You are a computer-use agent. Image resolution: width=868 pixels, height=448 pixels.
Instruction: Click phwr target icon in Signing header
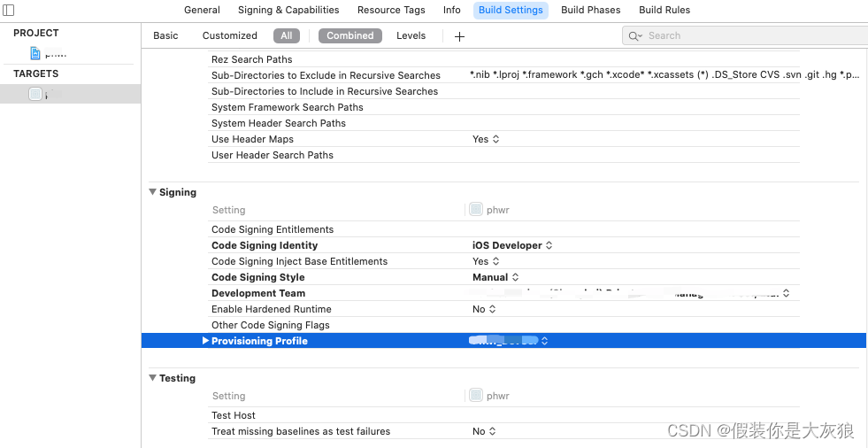475,209
